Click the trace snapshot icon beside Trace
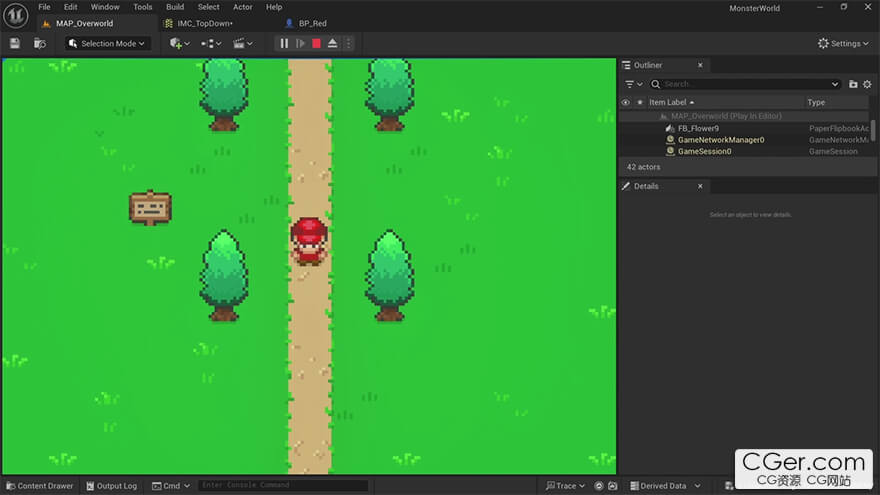The image size is (880, 495). click(612, 486)
